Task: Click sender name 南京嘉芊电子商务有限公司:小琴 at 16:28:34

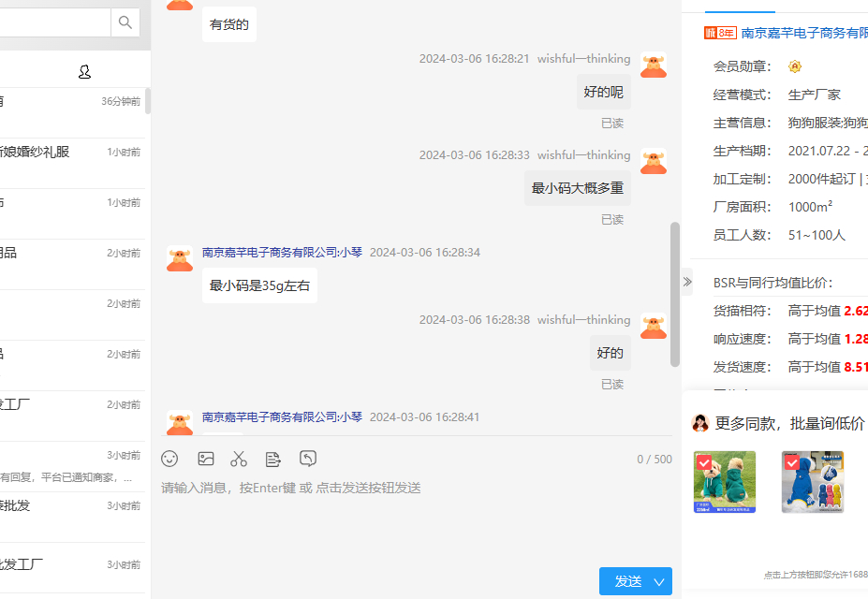Action: pos(282,253)
